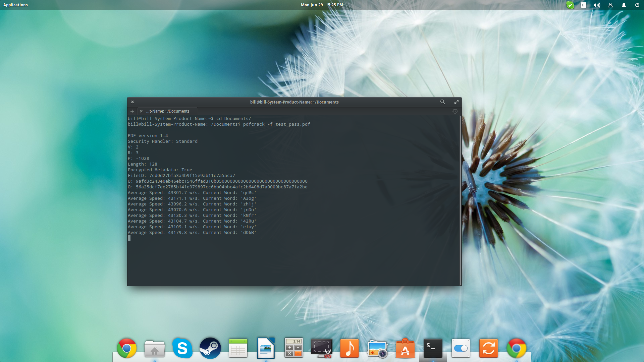Viewport: 644px width, 362px height.
Task: Click the FileID hash line
Action: pyautogui.click(x=181, y=176)
